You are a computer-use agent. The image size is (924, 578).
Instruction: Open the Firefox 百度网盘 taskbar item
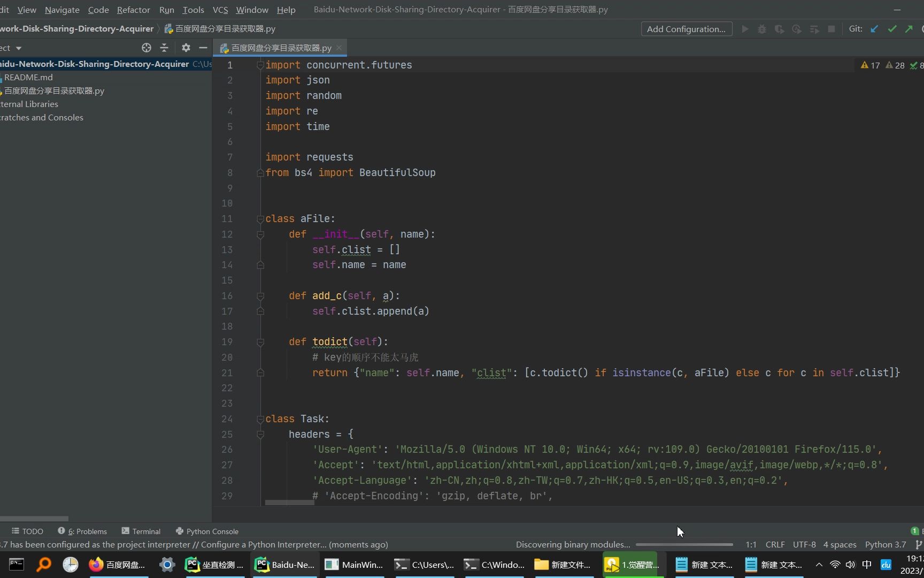pyautogui.click(x=117, y=565)
